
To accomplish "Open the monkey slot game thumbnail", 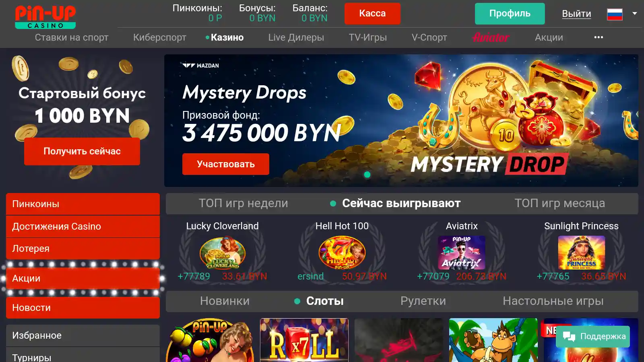I will pyautogui.click(x=493, y=340).
